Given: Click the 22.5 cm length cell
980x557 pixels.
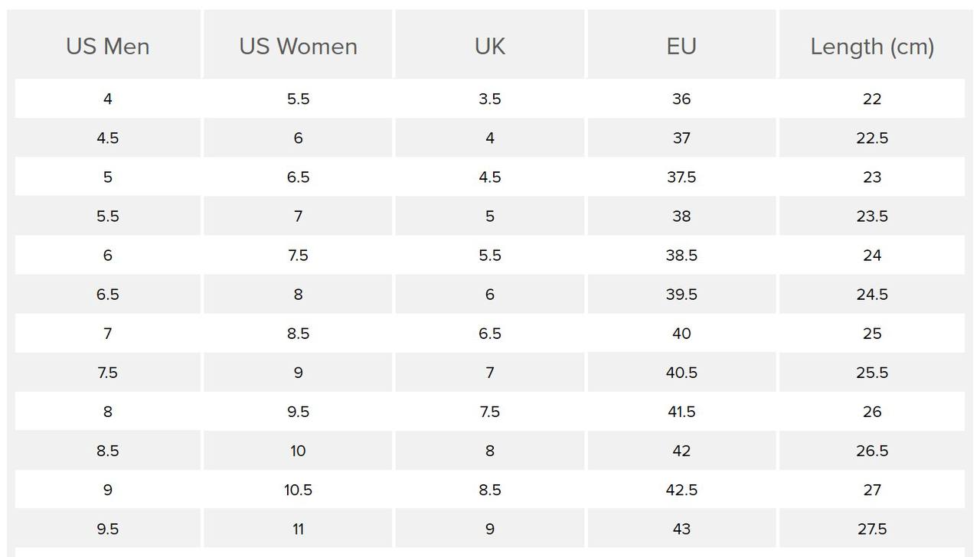Looking at the screenshot, I should (x=872, y=138).
